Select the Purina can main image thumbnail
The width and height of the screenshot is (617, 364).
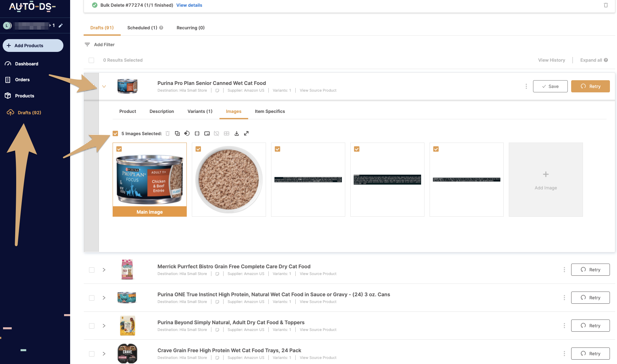point(150,180)
